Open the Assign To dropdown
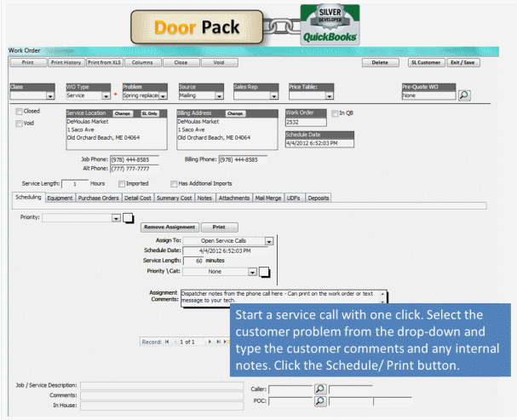The height and width of the screenshot is (420, 517). (269, 241)
